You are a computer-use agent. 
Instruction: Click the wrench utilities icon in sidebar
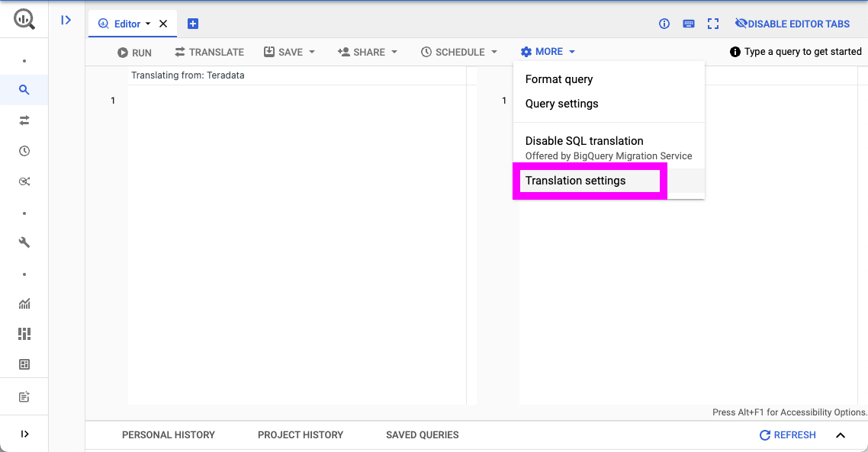pos(24,242)
